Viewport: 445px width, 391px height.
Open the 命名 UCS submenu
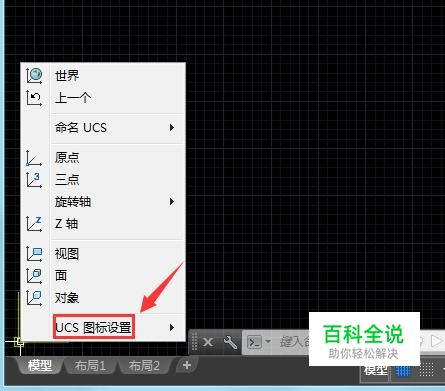point(103,128)
